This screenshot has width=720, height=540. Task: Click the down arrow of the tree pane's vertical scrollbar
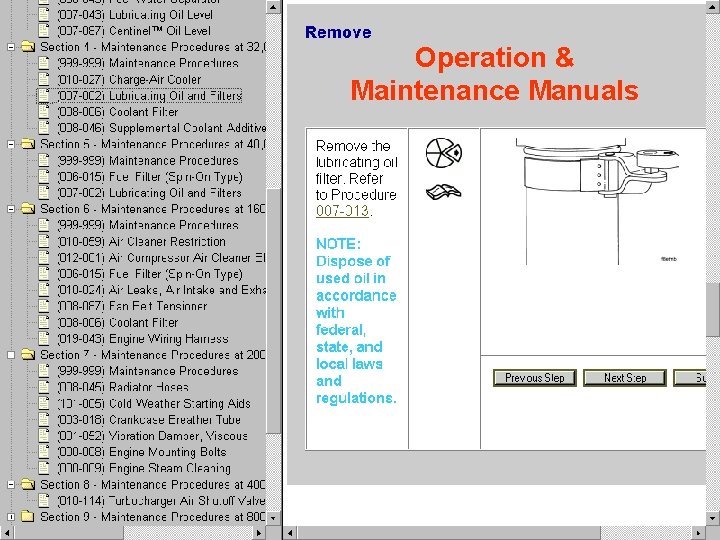274,518
